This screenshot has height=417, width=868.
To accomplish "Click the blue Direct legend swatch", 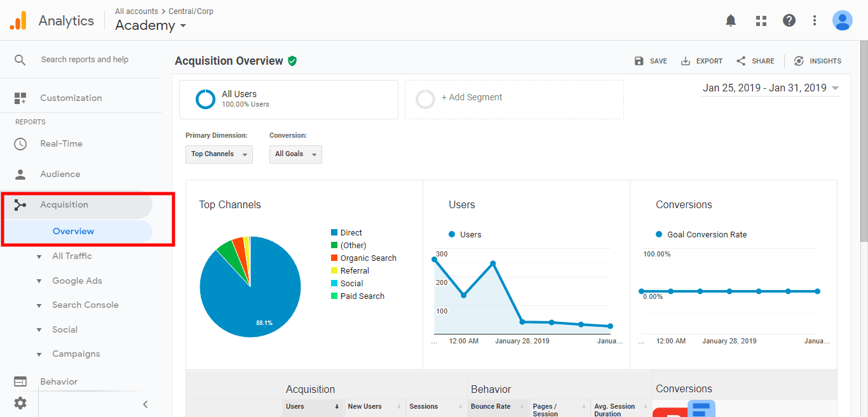I will 334,233.
